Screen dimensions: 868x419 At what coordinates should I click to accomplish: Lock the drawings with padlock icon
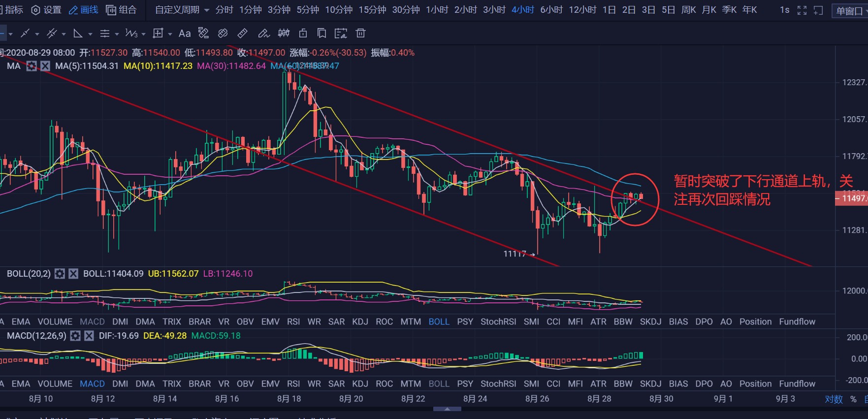[303, 33]
